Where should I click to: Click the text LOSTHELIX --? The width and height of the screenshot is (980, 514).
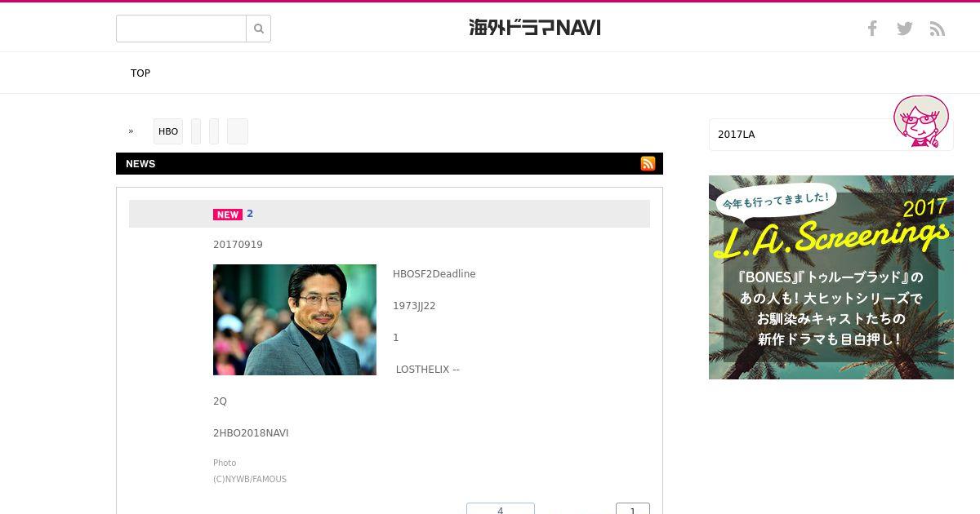[x=428, y=370]
